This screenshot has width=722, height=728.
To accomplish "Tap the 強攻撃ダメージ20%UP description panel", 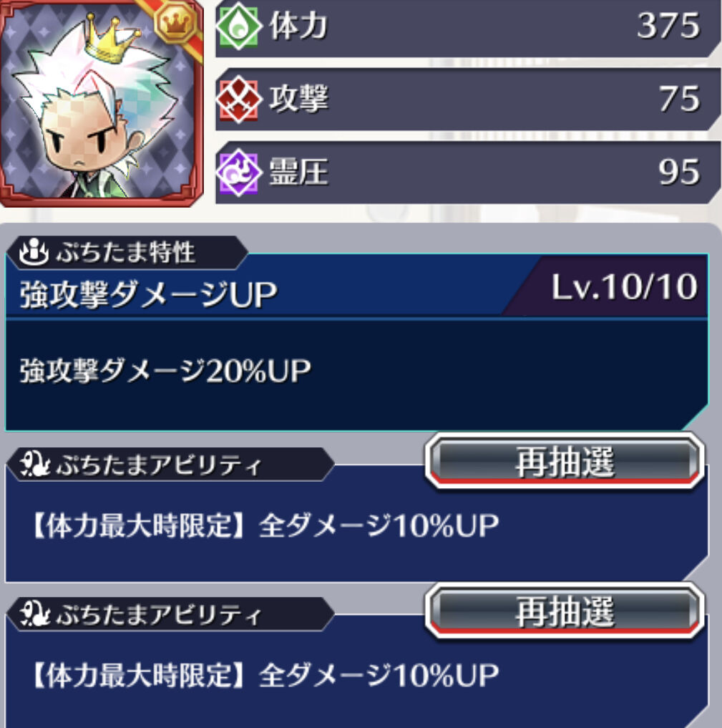I will pyautogui.click(x=356, y=375).
